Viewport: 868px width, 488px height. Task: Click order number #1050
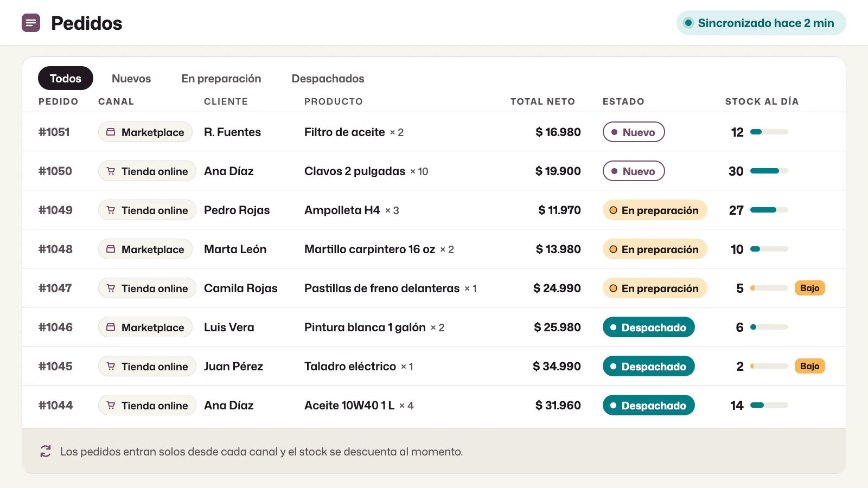coord(55,171)
